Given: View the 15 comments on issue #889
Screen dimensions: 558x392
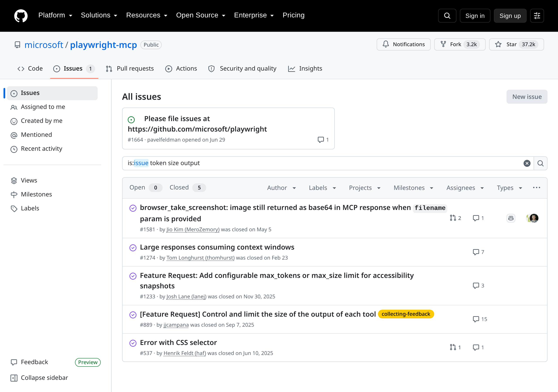Looking at the screenshot, I should click(x=480, y=319).
